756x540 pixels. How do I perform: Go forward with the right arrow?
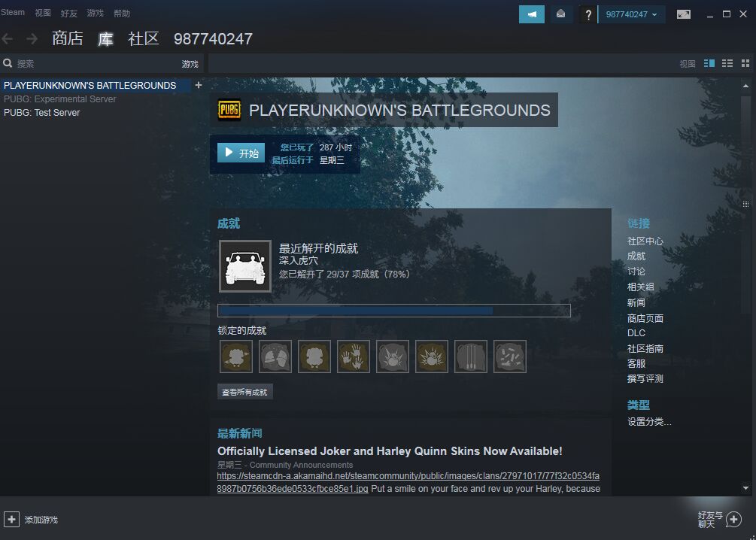coord(32,38)
